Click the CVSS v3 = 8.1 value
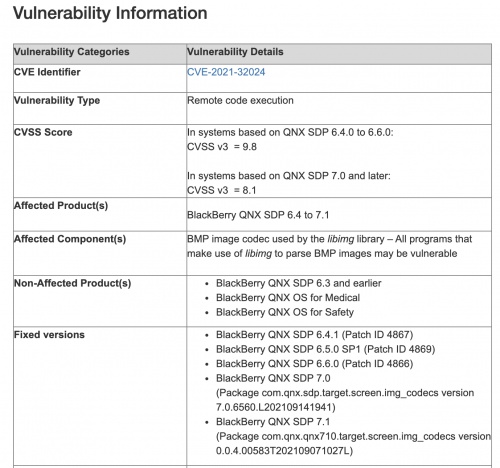The width and height of the screenshot is (500, 468). pyautogui.click(x=222, y=190)
